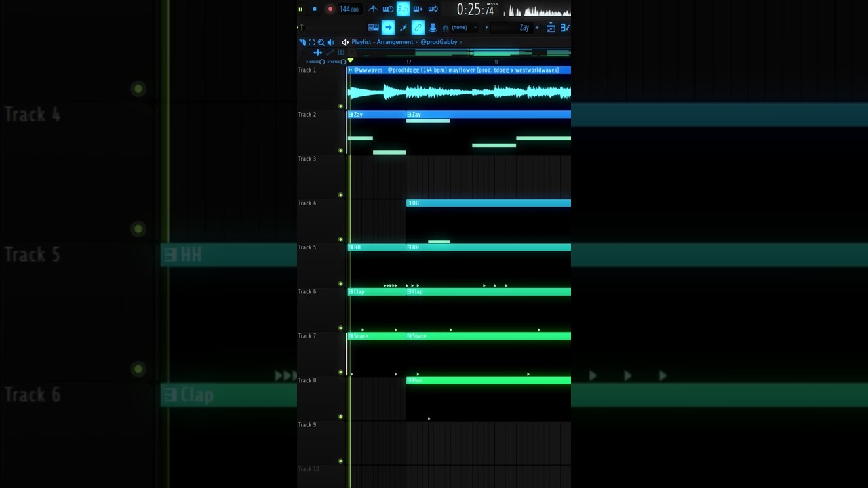The height and width of the screenshot is (488, 868).
Task: Click the magnet snap icon
Action: click(x=446, y=28)
